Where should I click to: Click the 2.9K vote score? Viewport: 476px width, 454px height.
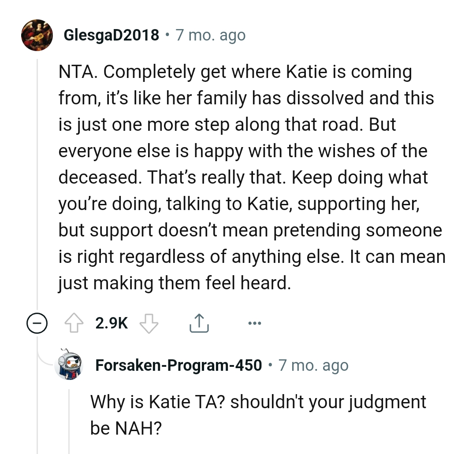(112, 324)
